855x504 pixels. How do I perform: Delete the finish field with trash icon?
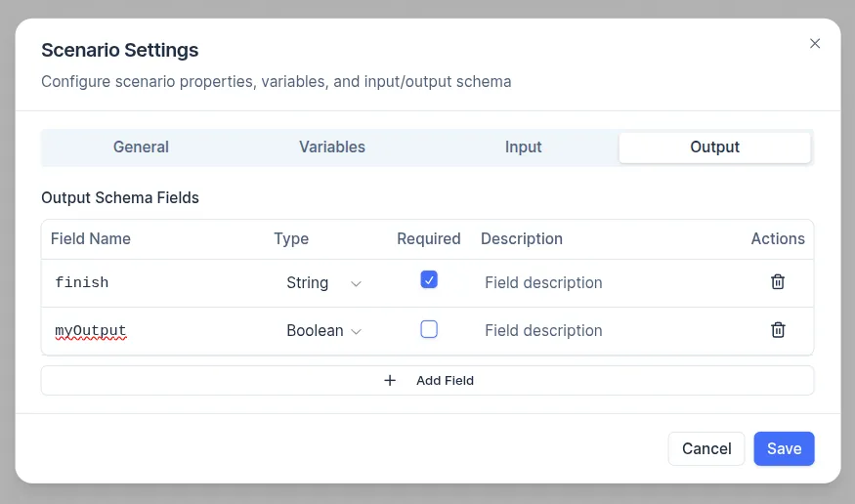coord(778,282)
